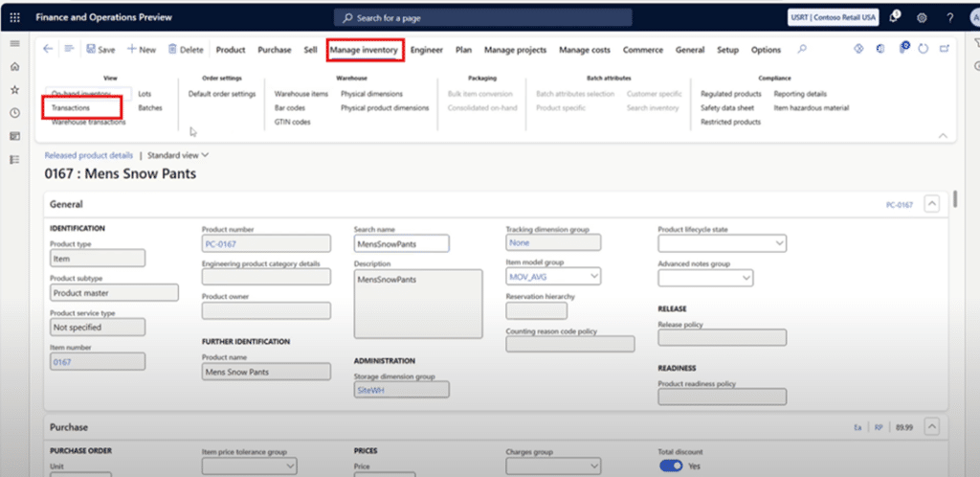This screenshot has width=980, height=477.
Task: Open the app launcher waffle menu
Action: pyautogui.click(x=15, y=17)
